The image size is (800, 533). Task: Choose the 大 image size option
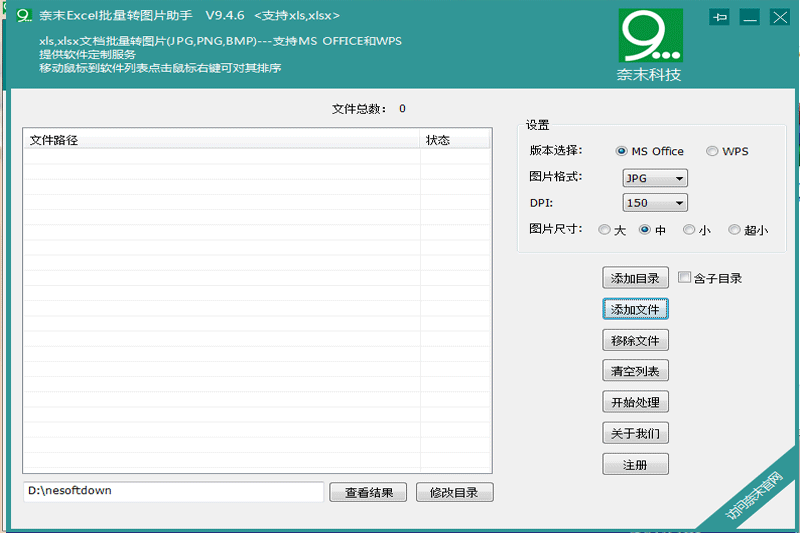[x=604, y=230]
